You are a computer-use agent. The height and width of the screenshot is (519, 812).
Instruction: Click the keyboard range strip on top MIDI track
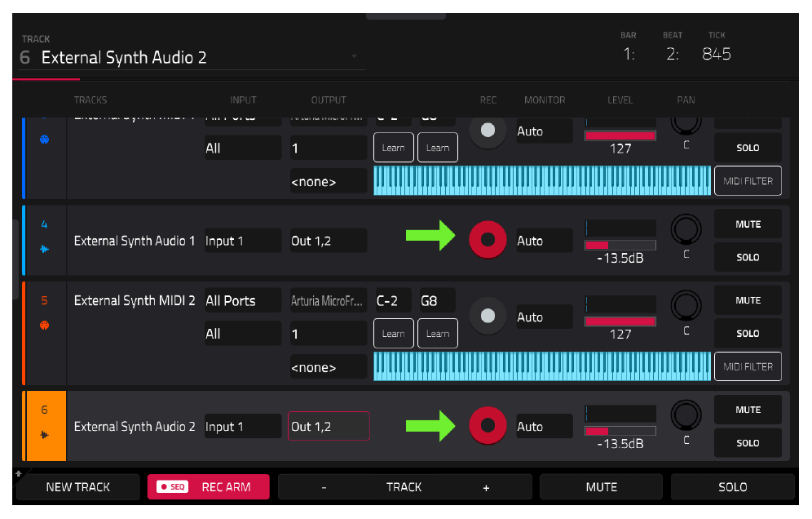click(542, 181)
